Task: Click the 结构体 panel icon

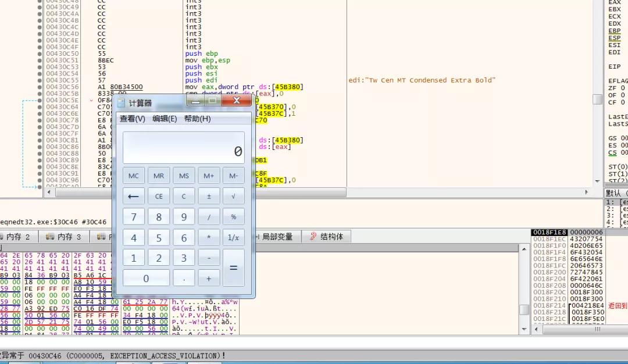Action: coord(313,236)
